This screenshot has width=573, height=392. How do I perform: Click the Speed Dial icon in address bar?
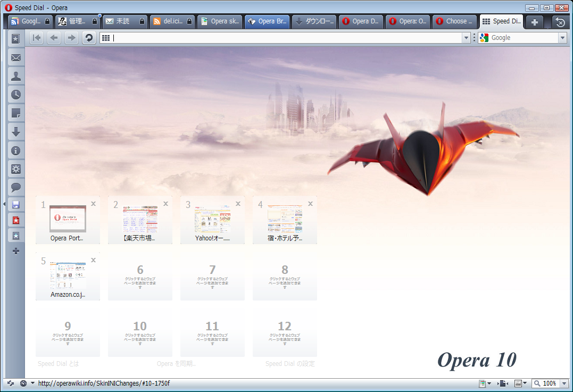tap(106, 38)
